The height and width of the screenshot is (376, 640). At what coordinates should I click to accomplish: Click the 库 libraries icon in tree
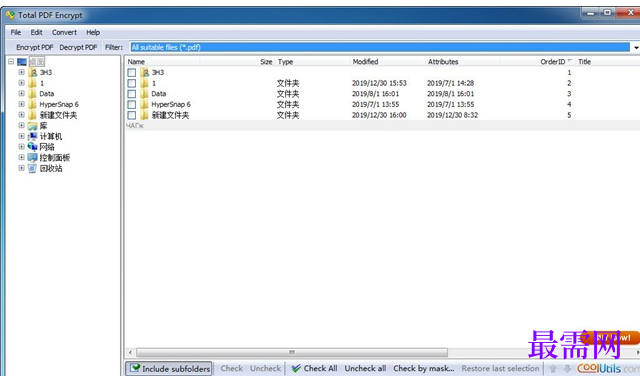[x=33, y=126]
